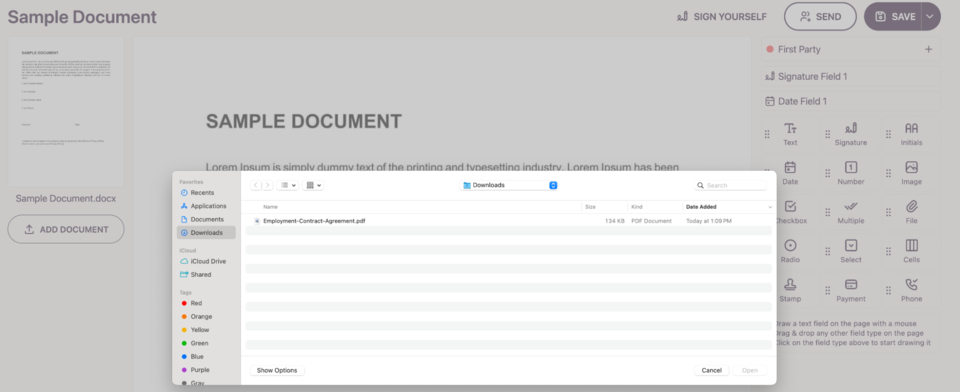Open iCloud Drive in sidebar
The image size is (960, 392).
pos(205,261)
